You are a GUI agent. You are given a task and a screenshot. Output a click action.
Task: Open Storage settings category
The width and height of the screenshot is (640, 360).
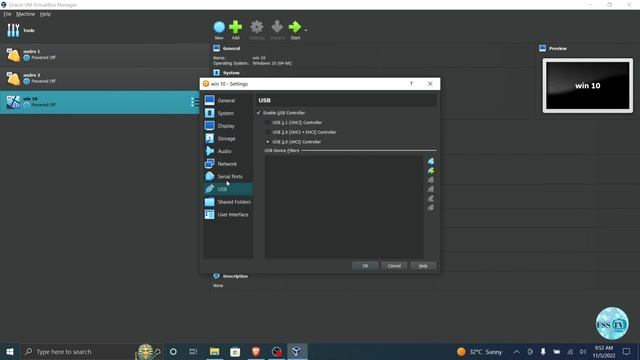tap(228, 138)
